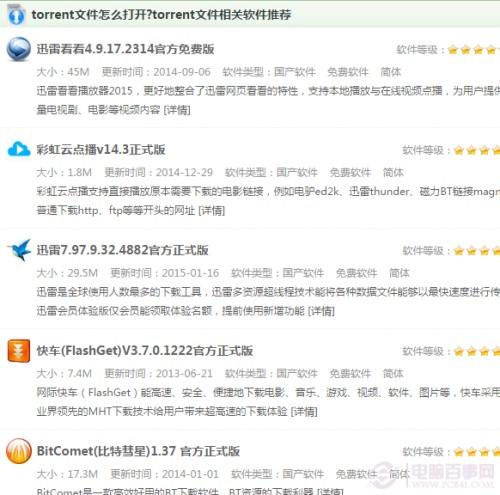The width and height of the screenshot is (500, 495).
Task: Click star rating for 快车 FlashGet entry
Action: [477, 351]
